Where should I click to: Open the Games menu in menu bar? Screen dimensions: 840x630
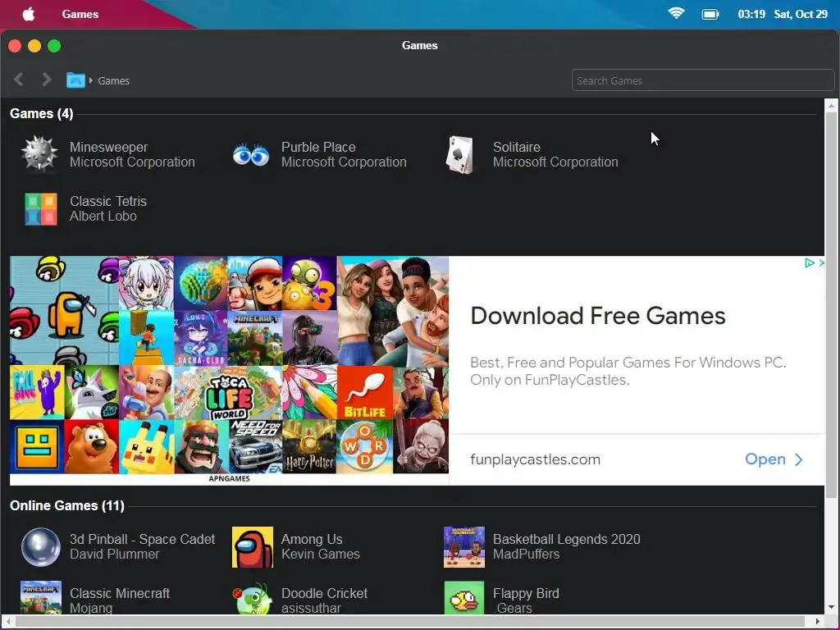tap(80, 15)
